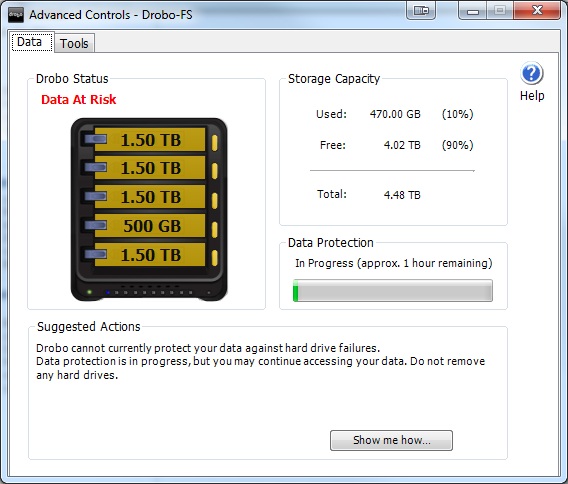Click the Show me how... button
The width and height of the screenshot is (568, 484).
coord(391,440)
